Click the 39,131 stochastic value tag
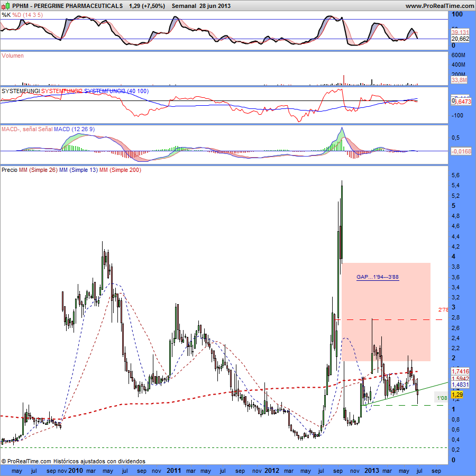This screenshot has width=476, height=476. (x=460, y=32)
